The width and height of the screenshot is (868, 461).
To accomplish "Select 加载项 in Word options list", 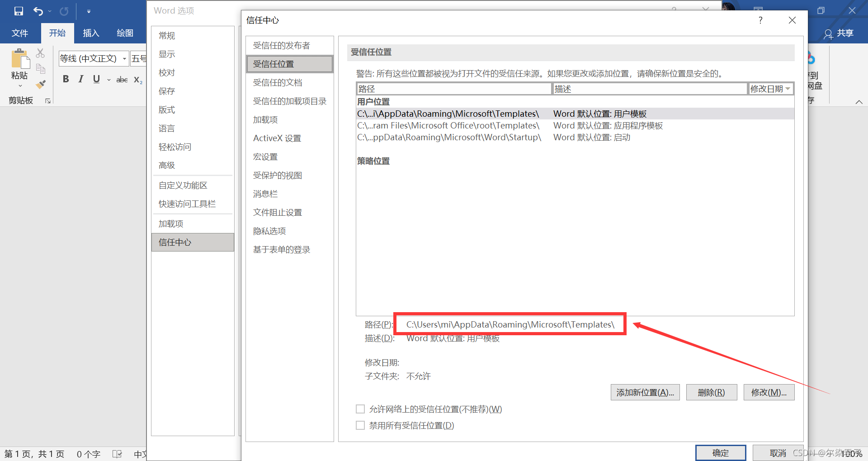I will click(193, 224).
